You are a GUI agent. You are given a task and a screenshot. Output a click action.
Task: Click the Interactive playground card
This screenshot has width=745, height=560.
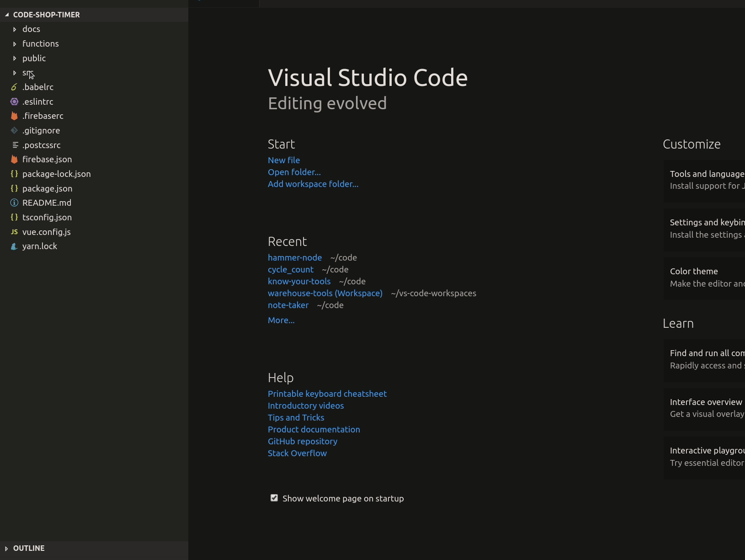pos(704,457)
